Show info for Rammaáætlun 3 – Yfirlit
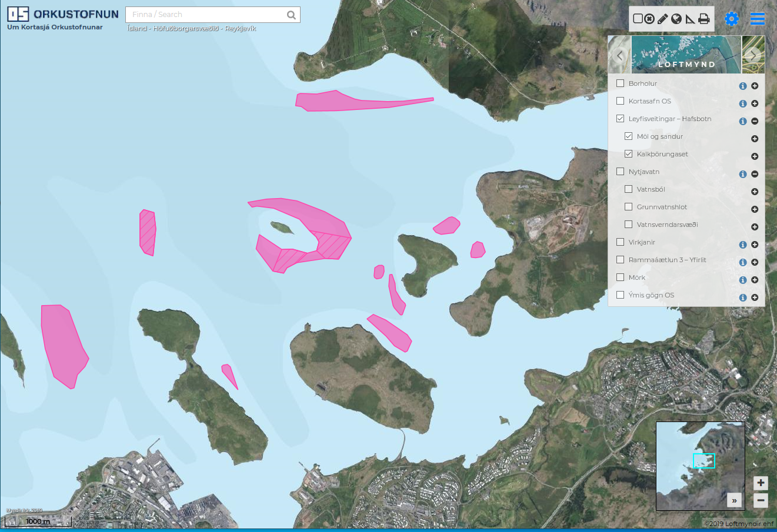Screen dimensions: 777x532 tap(743, 262)
